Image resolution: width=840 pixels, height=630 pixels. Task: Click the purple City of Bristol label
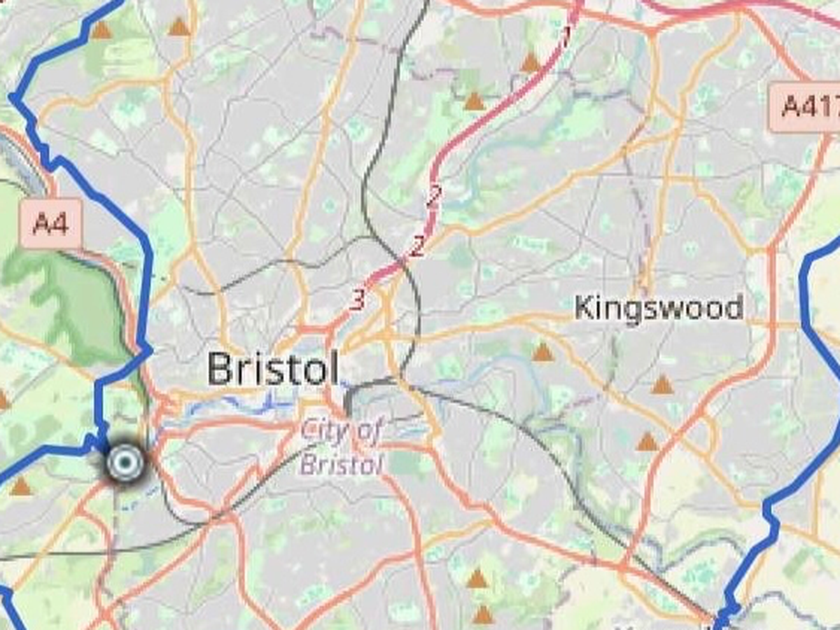[342, 447]
